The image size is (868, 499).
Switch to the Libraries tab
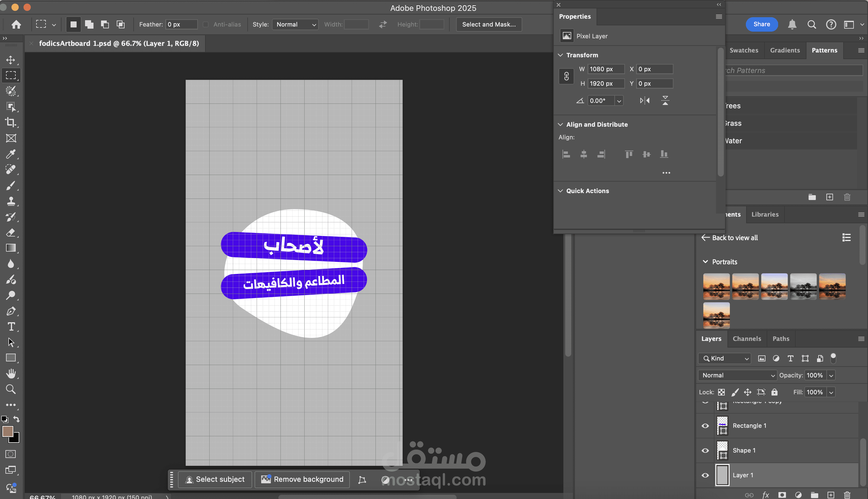pos(765,215)
